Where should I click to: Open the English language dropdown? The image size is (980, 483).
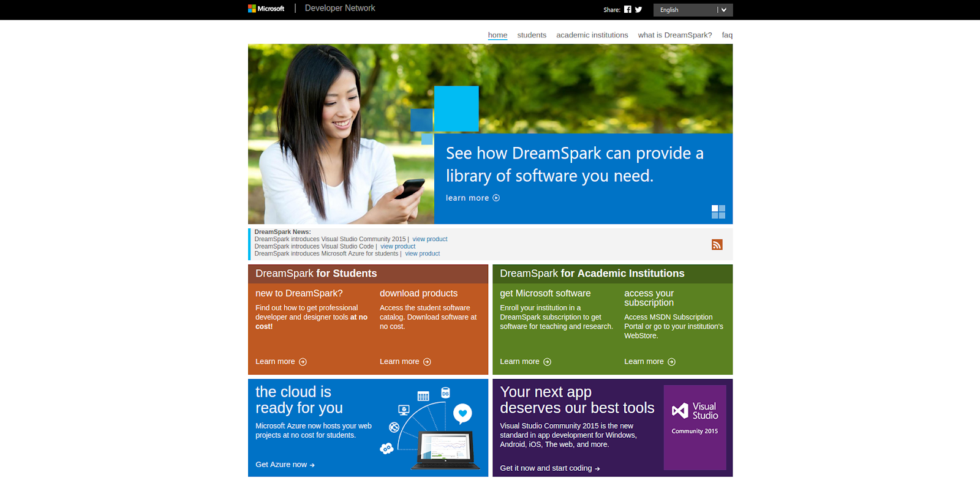click(693, 10)
